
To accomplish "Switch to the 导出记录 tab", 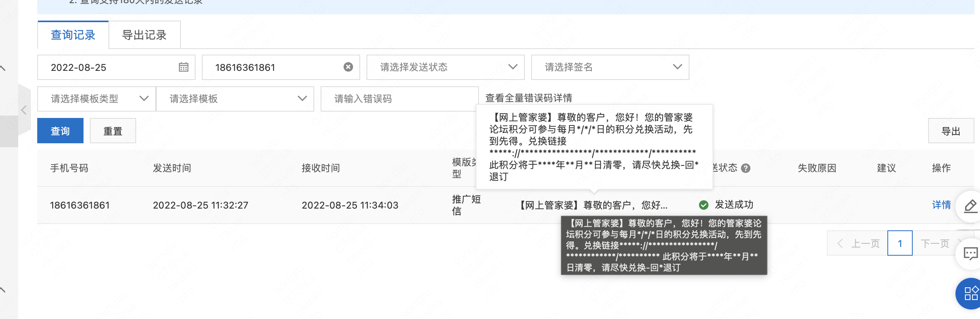I will click(144, 35).
